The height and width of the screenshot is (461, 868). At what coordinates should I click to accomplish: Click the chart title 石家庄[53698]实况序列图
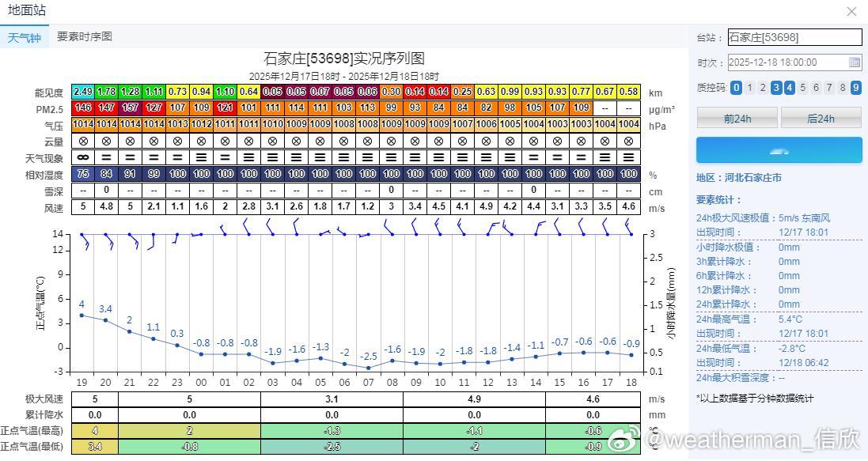pyautogui.click(x=343, y=58)
